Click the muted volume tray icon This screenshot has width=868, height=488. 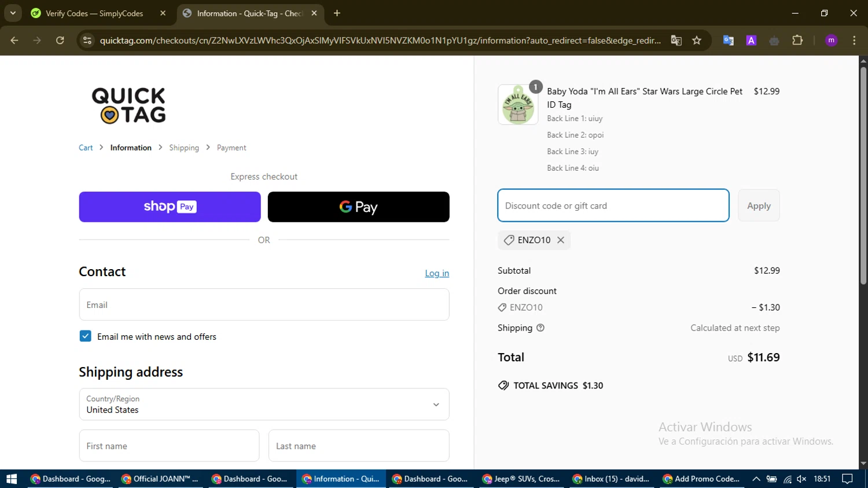point(801,479)
